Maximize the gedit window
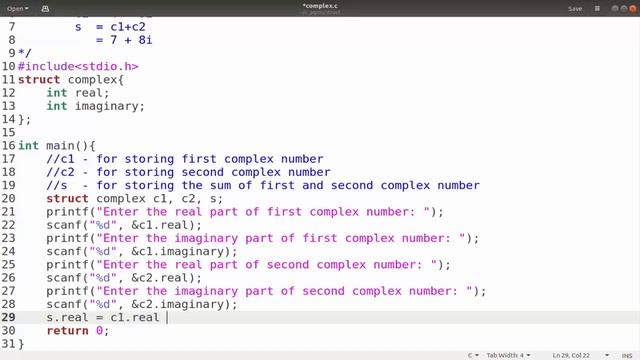The width and height of the screenshot is (640, 360). click(x=624, y=9)
